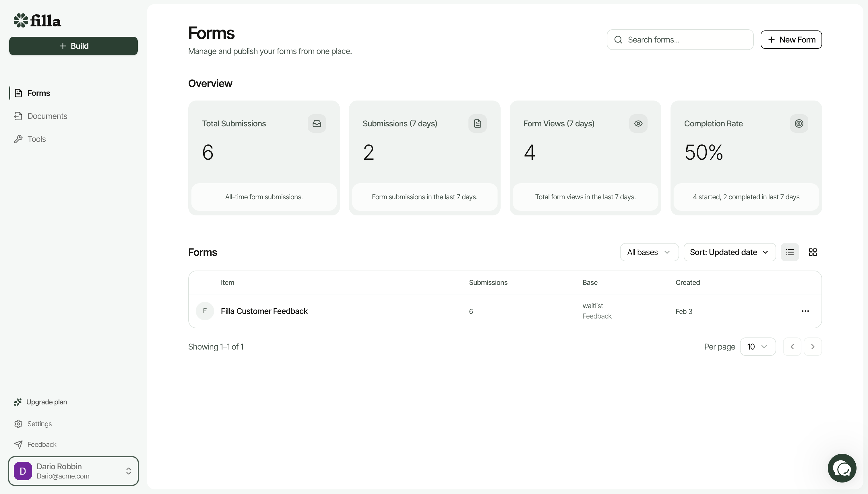Screen dimensions: 868x494
Task: Open the chat assistant bubble
Action: (842, 468)
